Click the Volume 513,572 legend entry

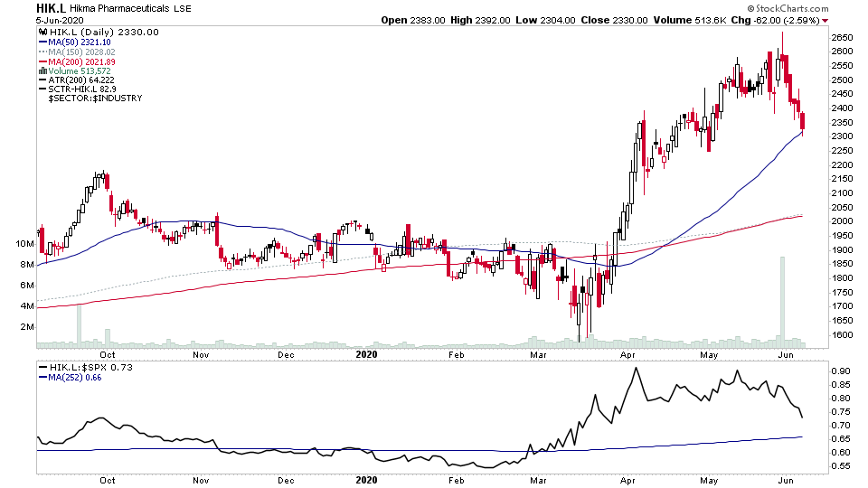(80, 70)
